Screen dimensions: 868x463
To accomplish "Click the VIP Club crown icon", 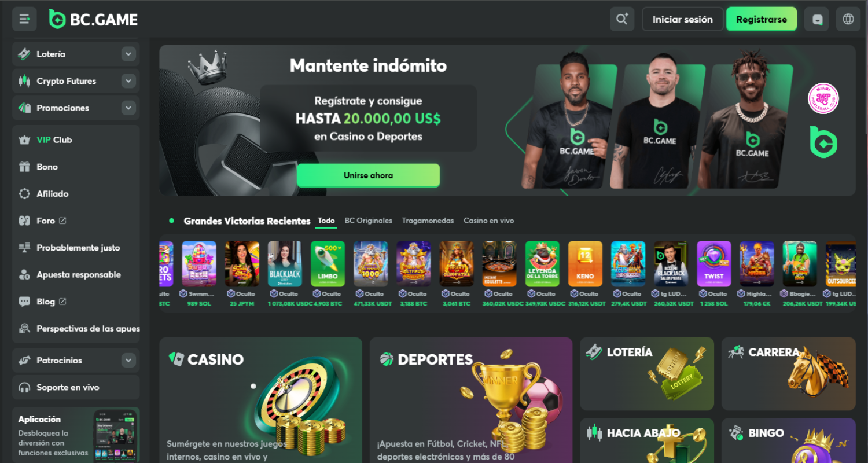I will 24,140.
